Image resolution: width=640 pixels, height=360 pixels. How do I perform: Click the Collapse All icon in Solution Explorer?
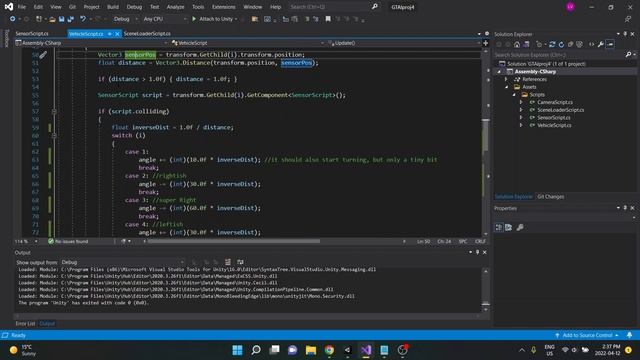[570, 44]
